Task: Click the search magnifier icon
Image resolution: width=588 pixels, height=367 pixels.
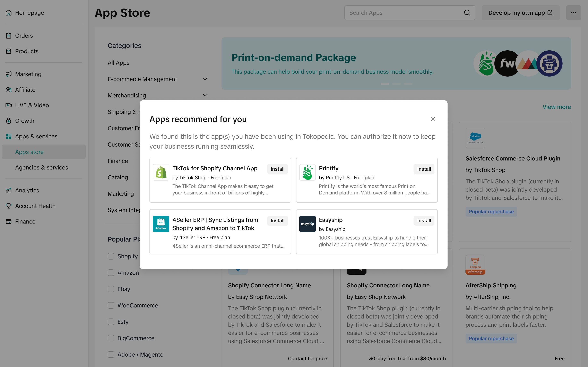Action: (467, 13)
